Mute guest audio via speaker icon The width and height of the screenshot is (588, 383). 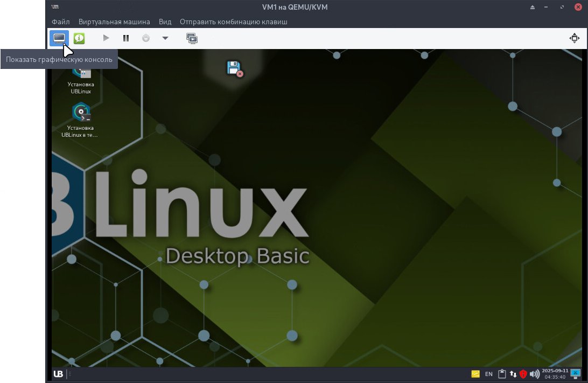coord(535,373)
